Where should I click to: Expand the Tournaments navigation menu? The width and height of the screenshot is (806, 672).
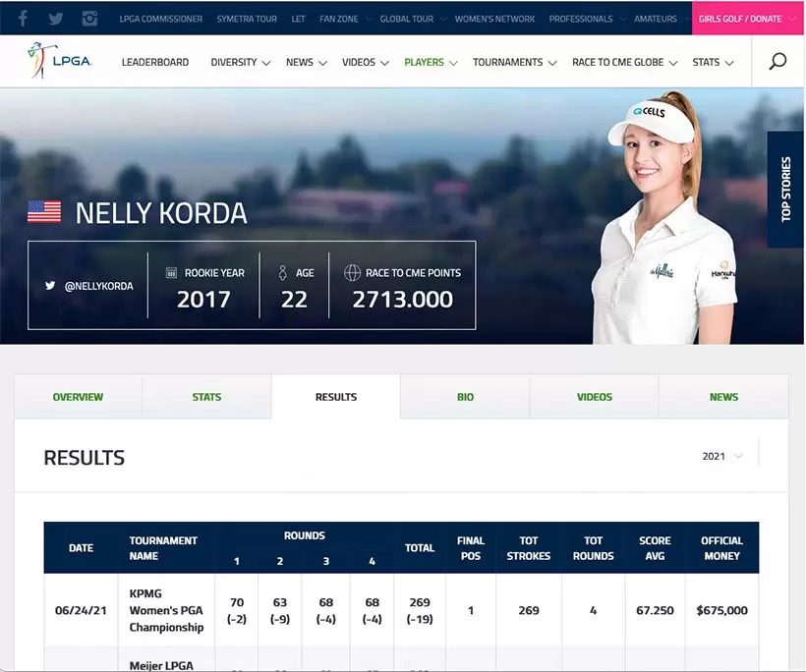pos(514,62)
